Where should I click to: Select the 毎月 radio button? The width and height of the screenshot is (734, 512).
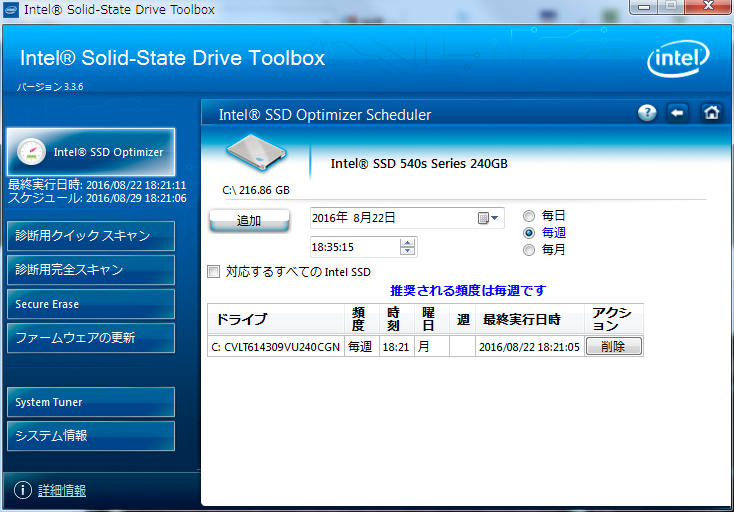point(529,250)
